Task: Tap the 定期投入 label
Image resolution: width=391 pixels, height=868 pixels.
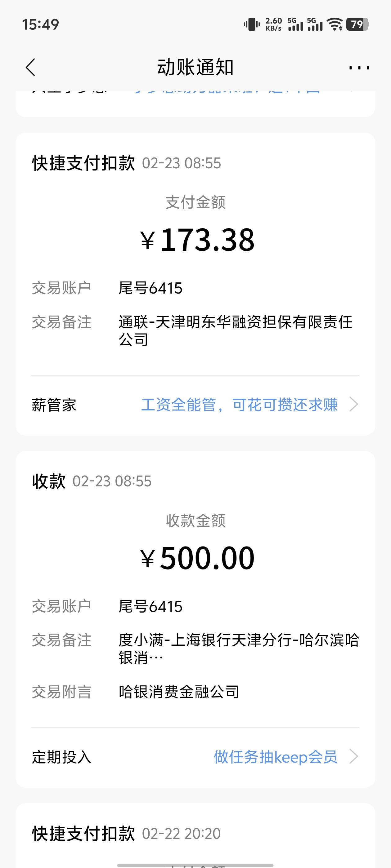Action: 61,757
